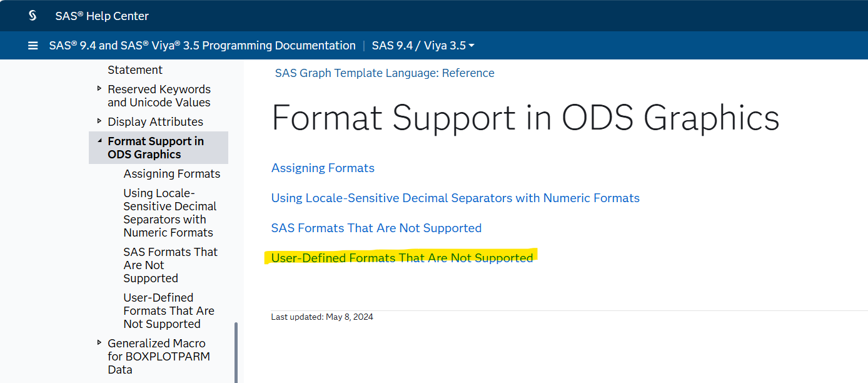The image size is (868, 383).
Task: Open Using Locale-Sensitive Decimal Separators with Numeric Formats
Action: pos(455,198)
